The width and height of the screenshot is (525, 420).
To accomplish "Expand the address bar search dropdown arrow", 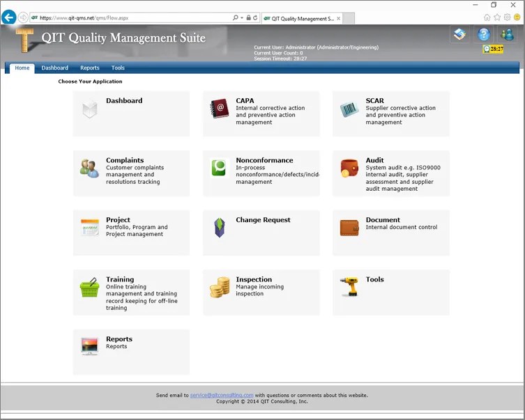I will pos(242,17).
